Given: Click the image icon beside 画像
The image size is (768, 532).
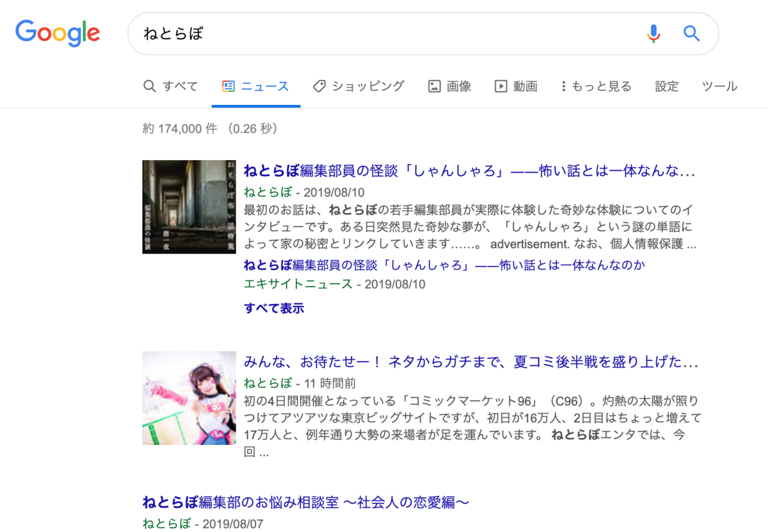Looking at the screenshot, I should [434, 86].
